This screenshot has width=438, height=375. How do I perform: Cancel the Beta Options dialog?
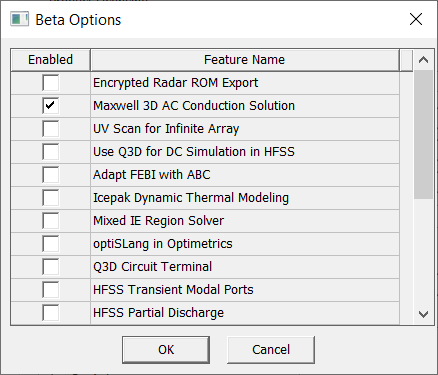(271, 350)
